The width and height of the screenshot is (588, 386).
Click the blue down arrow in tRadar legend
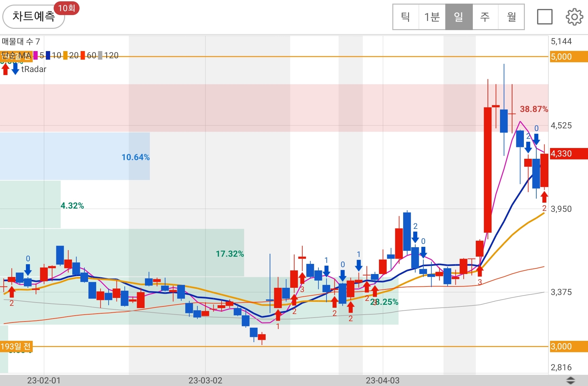coord(15,69)
